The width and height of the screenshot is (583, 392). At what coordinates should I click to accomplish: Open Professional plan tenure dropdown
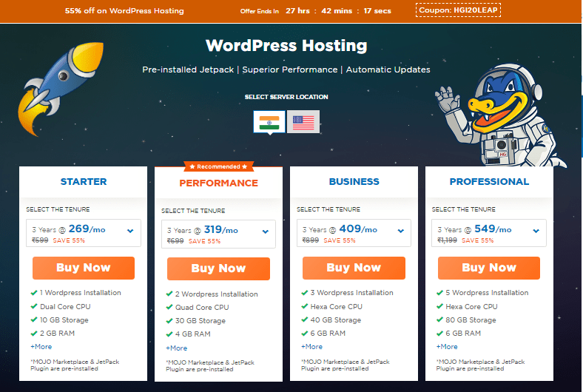coord(489,233)
